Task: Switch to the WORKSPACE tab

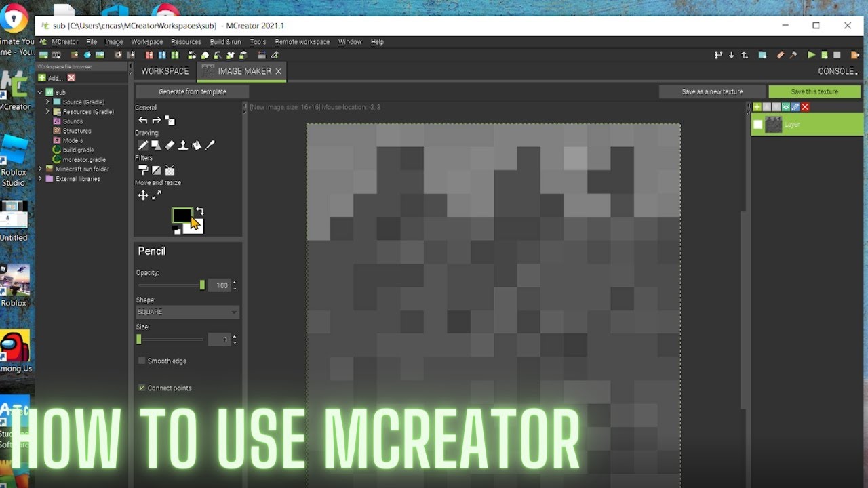Action: pos(165,71)
